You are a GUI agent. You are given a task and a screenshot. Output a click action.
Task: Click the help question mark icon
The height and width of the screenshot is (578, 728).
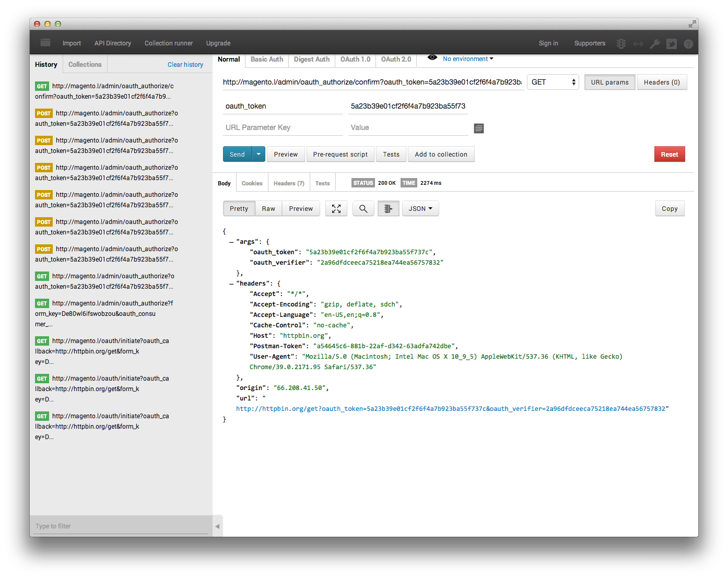point(688,44)
